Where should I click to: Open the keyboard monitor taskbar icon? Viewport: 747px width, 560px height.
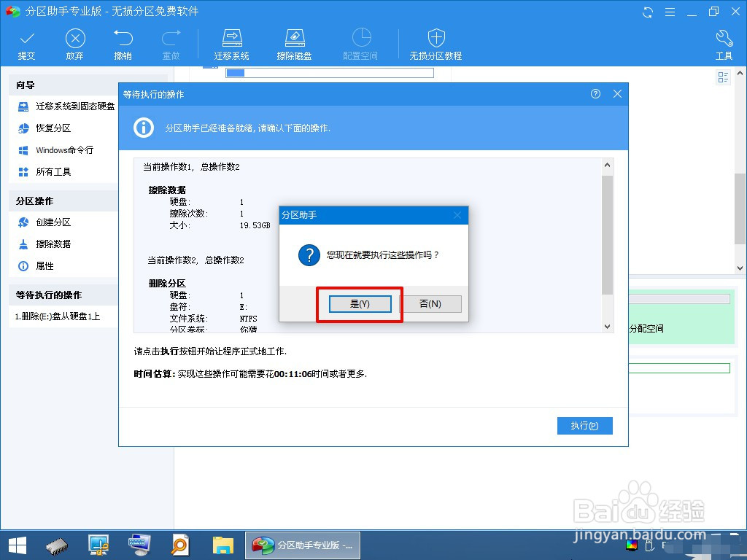[x=139, y=545]
